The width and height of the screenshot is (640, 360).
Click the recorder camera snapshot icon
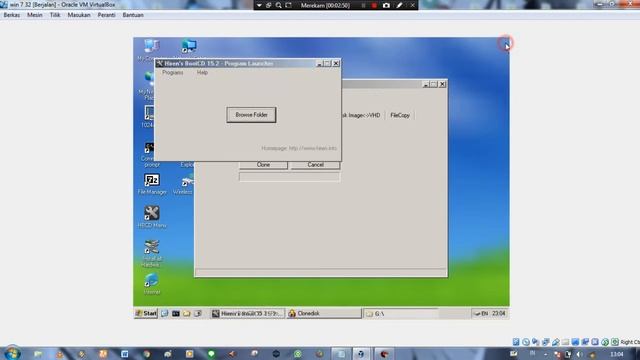(386, 5)
